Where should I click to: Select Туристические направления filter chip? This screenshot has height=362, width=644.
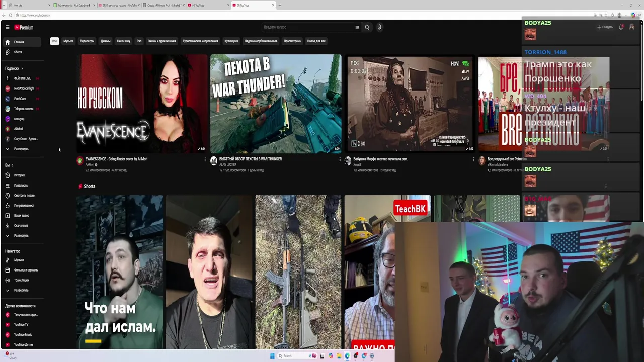point(200,41)
